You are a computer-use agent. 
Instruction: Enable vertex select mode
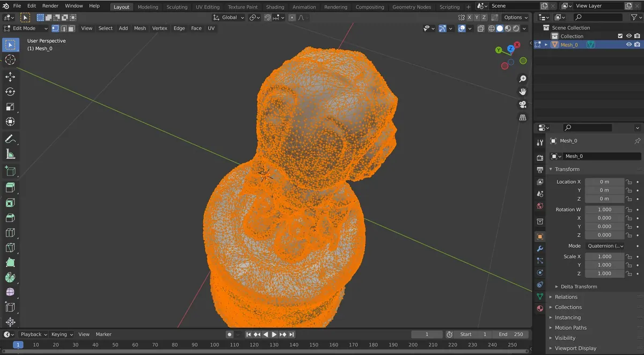click(x=55, y=28)
